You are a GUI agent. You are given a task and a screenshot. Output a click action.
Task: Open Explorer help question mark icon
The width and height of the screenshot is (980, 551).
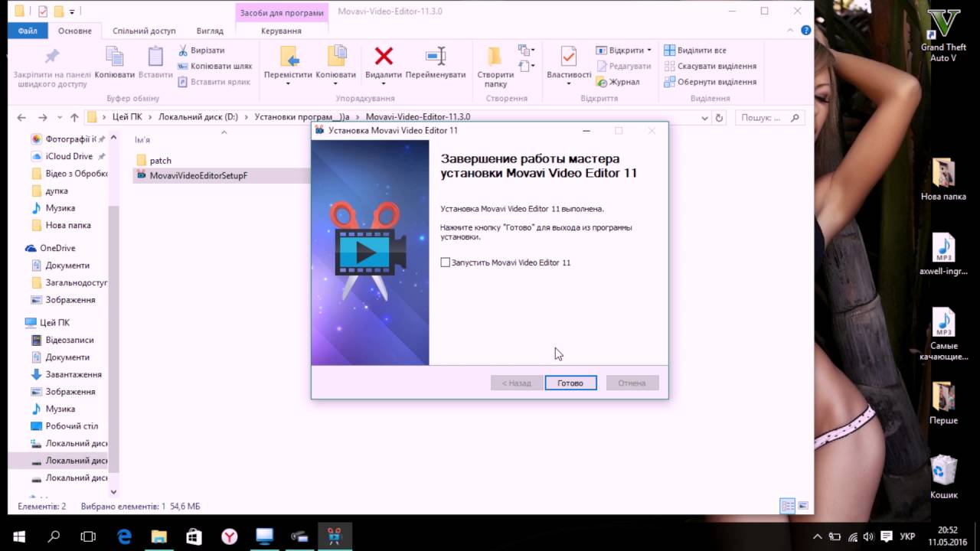806,31
